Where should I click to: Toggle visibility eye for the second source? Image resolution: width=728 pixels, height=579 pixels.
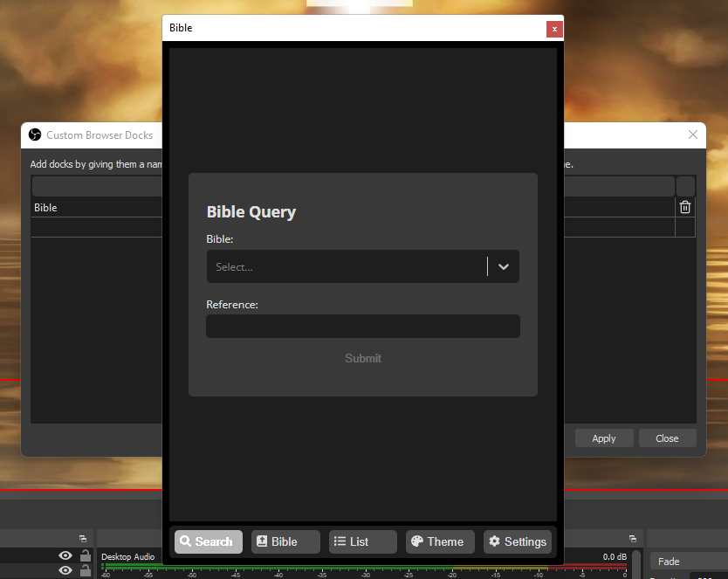(65, 570)
